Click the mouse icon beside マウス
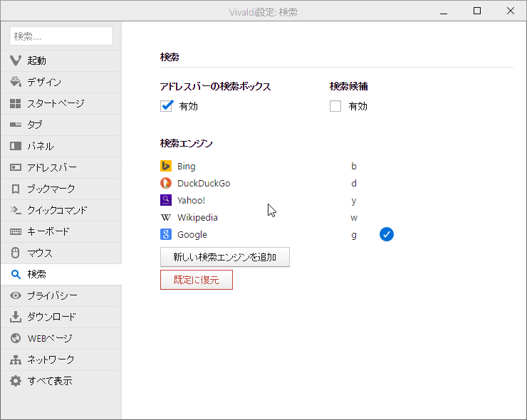 tap(16, 253)
